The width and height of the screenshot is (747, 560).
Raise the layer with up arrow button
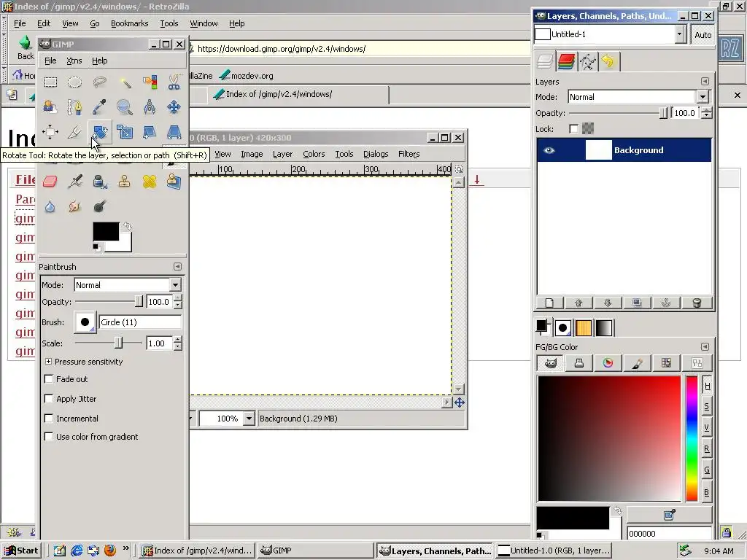coord(578,303)
